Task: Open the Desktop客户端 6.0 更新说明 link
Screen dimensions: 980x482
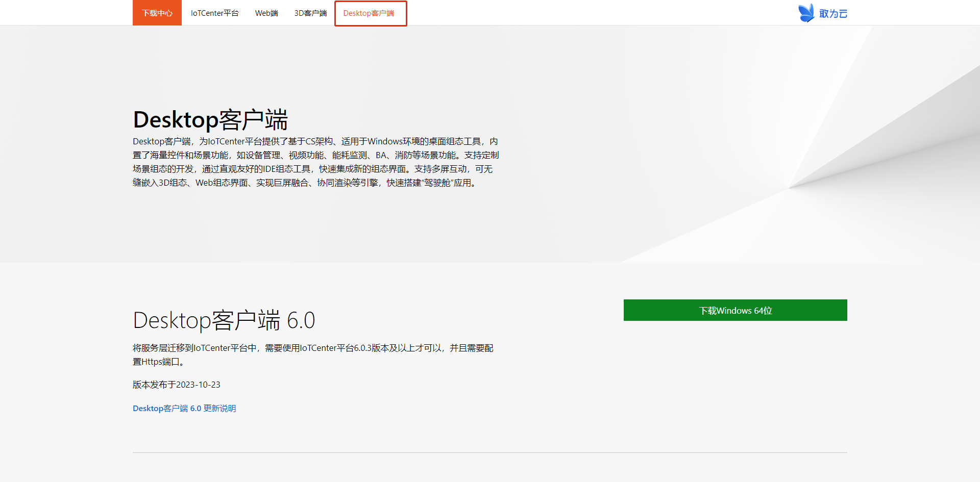Action: 184,409
